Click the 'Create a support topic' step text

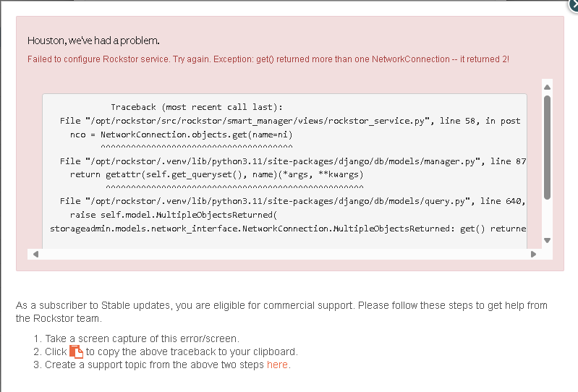pos(155,365)
